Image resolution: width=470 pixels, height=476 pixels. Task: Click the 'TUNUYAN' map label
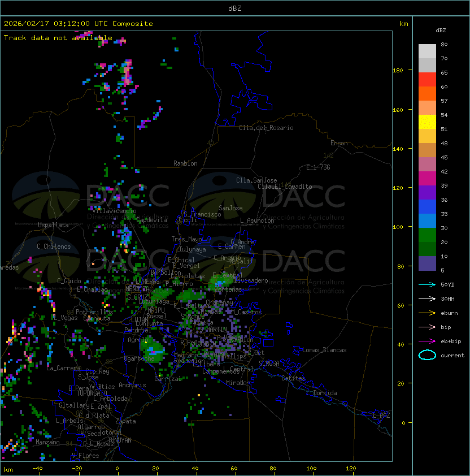click(120, 440)
